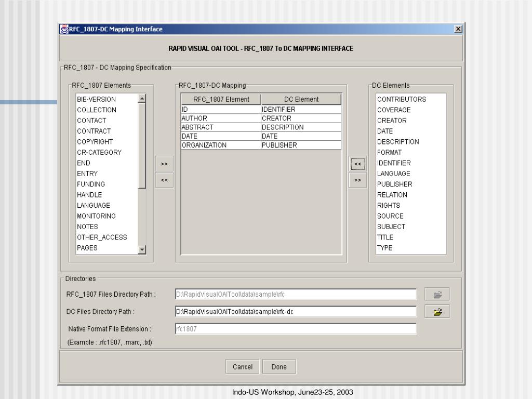Select CREATOR in DC Elements list
The height and width of the screenshot is (399, 532).
[411, 121]
